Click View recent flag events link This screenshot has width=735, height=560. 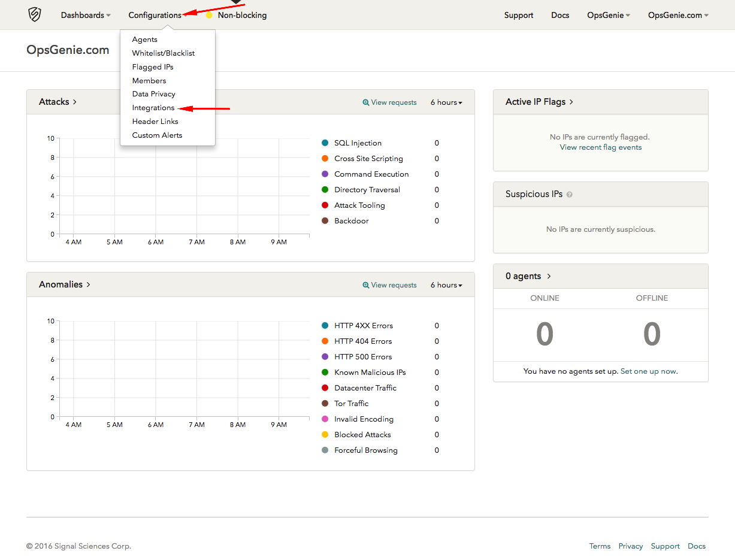point(601,147)
